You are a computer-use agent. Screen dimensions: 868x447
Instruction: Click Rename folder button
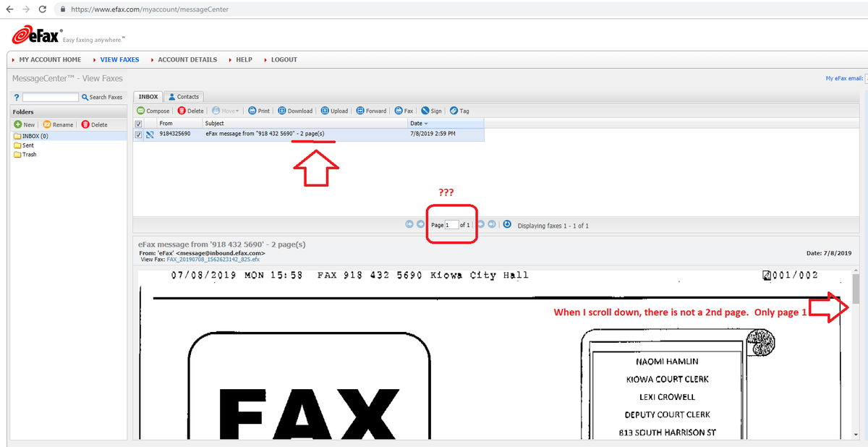click(x=58, y=124)
